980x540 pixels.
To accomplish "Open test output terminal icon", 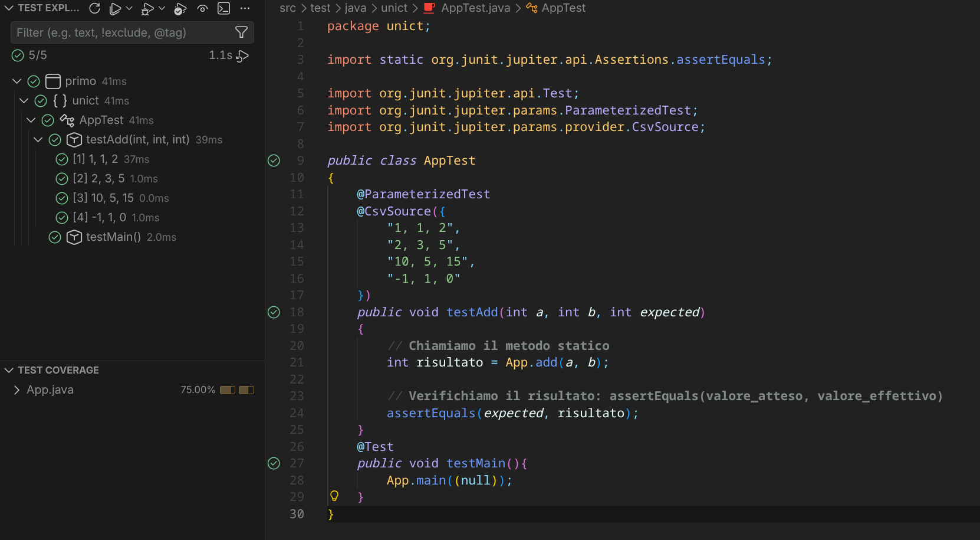I will click(223, 8).
